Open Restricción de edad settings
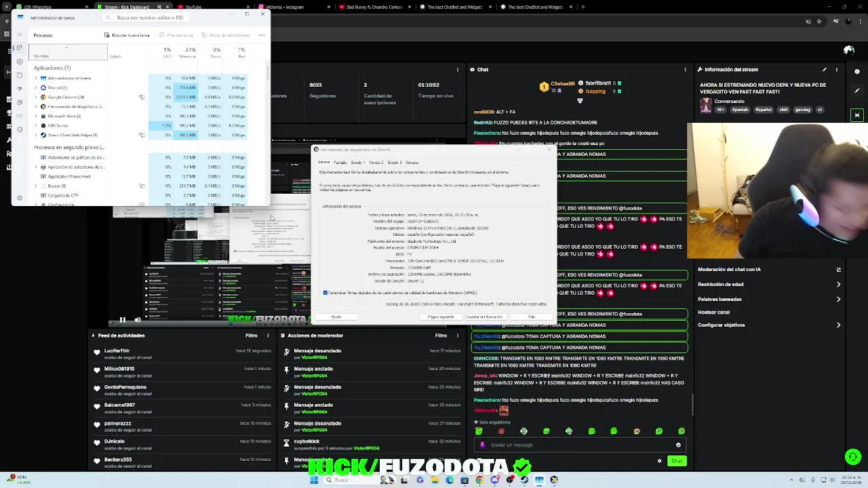Viewport: 868px width, 488px height. tap(770, 285)
